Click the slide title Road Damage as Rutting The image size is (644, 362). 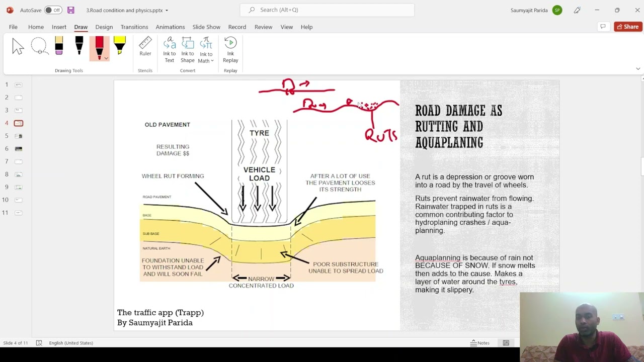pos(458,127)
